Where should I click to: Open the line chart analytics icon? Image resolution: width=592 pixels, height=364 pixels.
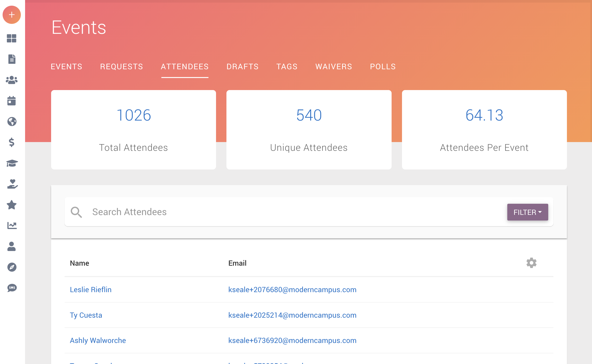[x=12, y=225]
